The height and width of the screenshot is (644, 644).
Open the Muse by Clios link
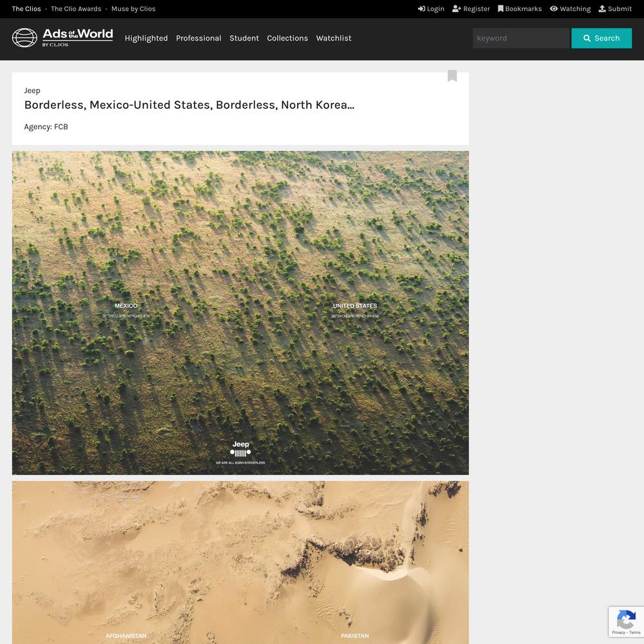(x=133, y=8)
